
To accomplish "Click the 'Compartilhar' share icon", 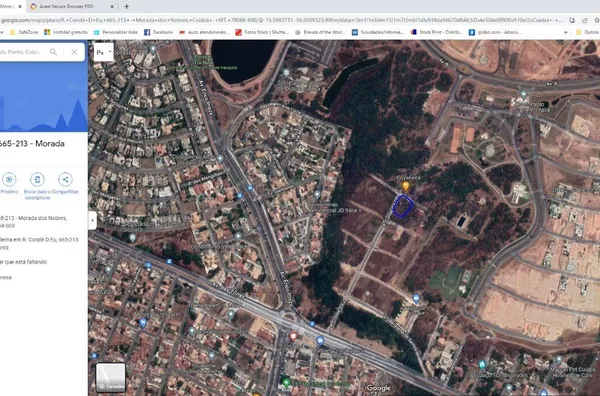I will tap(65, 179).
